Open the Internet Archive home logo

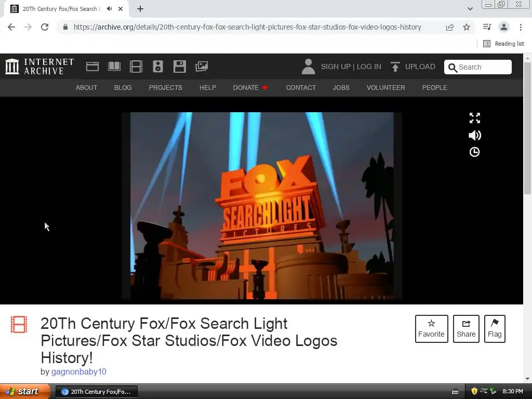(x=39, y=66)
